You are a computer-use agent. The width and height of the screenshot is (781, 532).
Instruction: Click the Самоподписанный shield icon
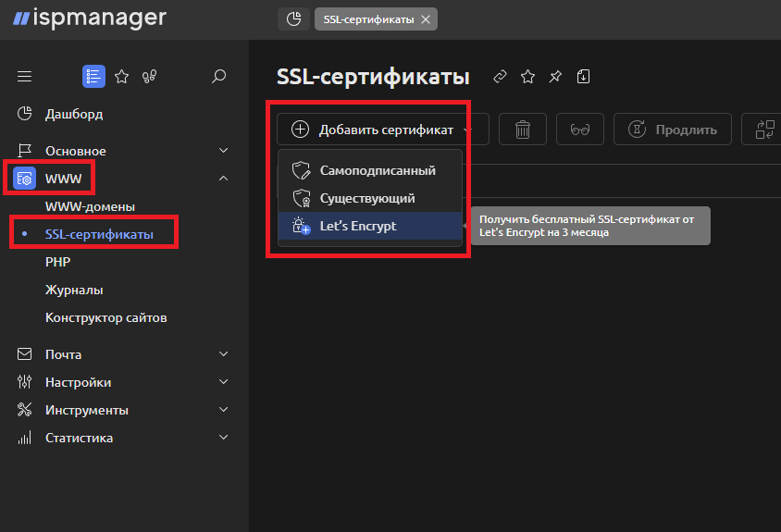[x=301, y=170]
